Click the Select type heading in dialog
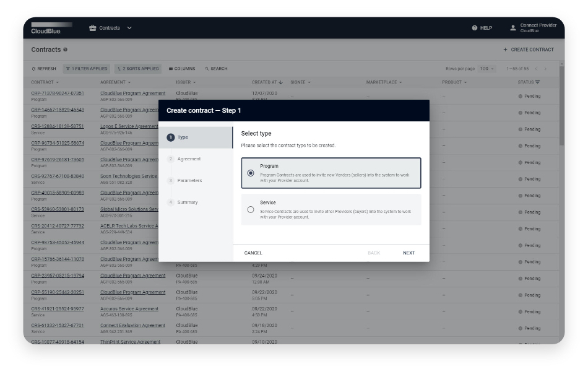The image size is (588, 374). tap(256, 134)
